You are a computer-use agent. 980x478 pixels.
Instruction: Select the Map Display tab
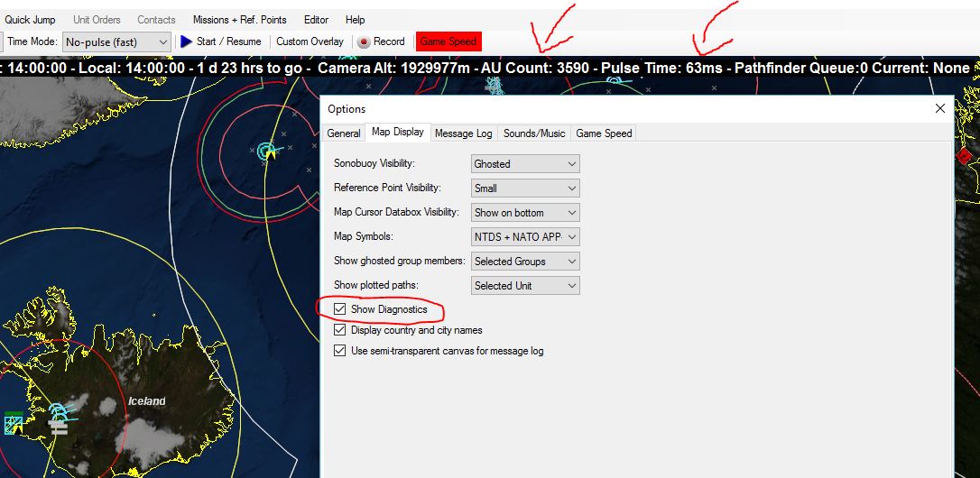click(397, 132)
